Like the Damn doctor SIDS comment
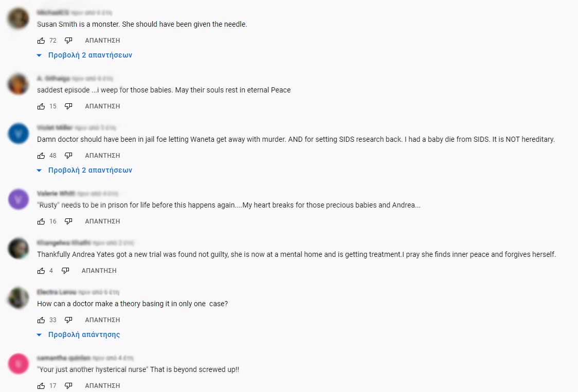Screen dimensions: 578x392 (x=41, y=156)
